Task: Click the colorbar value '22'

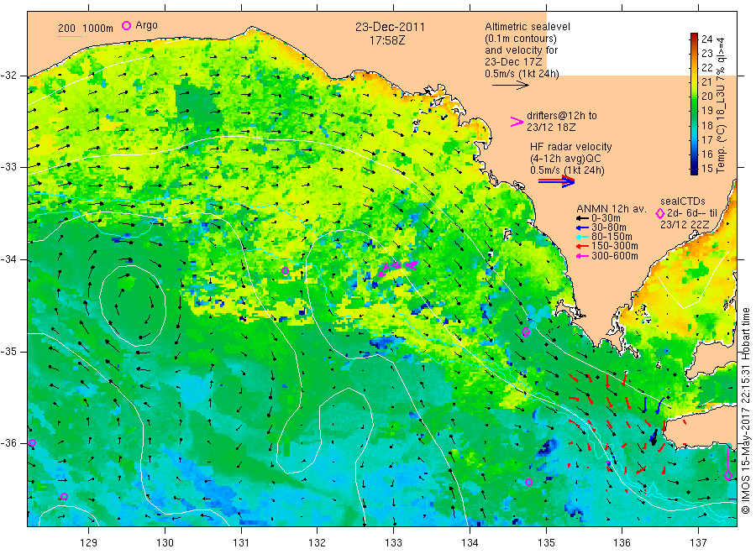Action: coord(706,67)
